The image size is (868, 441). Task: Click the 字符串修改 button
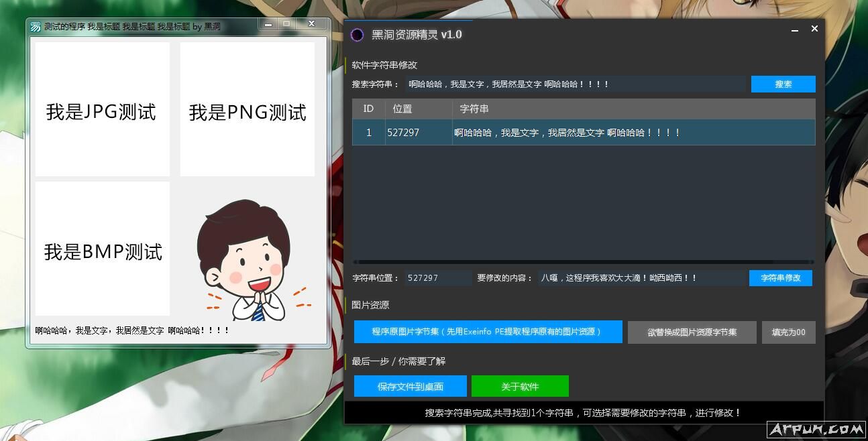pyautogui.click(x=780, y=277)
